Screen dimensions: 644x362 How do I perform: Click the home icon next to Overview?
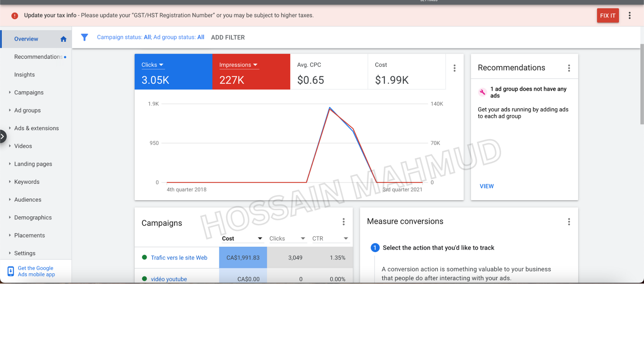(63, 39)
